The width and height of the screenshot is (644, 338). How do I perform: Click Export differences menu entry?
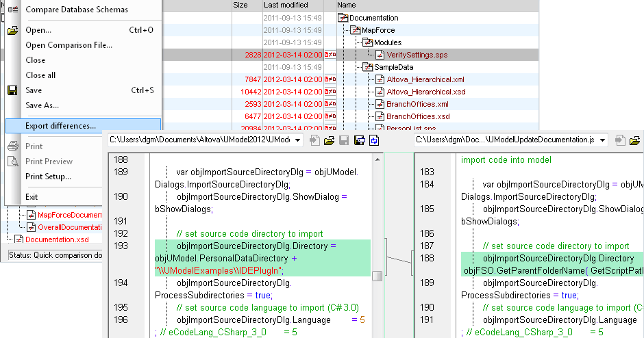tap(60, 126)
